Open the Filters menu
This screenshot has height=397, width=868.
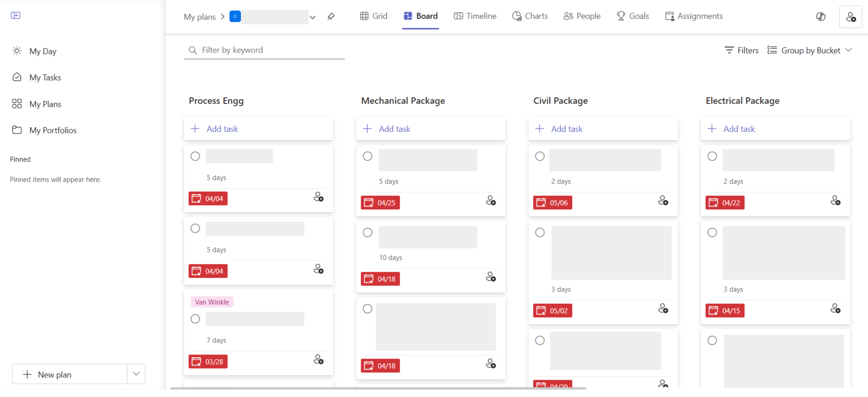click(x=741, y=50)
